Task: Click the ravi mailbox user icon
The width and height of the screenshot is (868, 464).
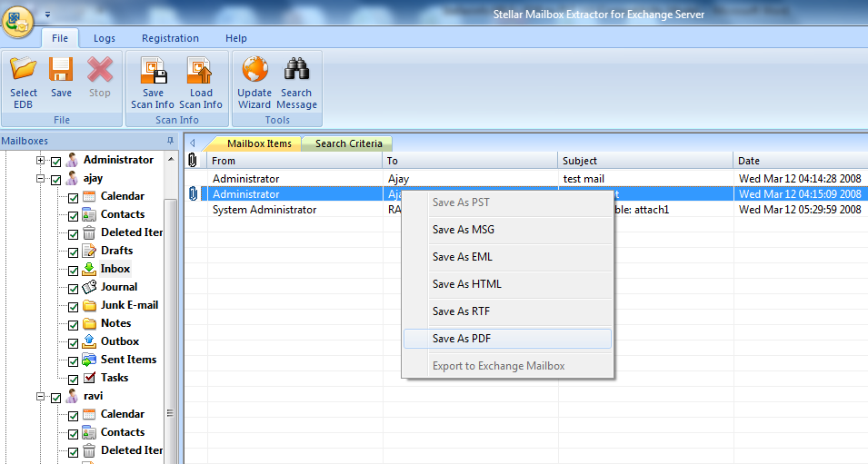Action: click(72, 396)
